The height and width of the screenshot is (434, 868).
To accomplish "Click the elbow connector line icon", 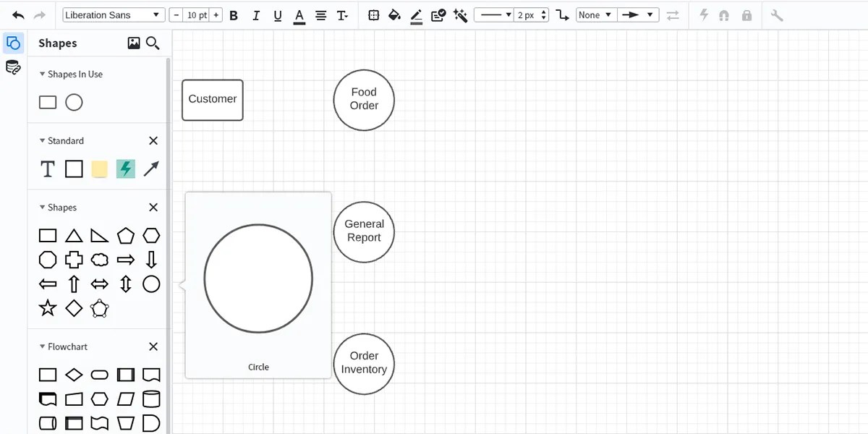I will coord(563,14).
